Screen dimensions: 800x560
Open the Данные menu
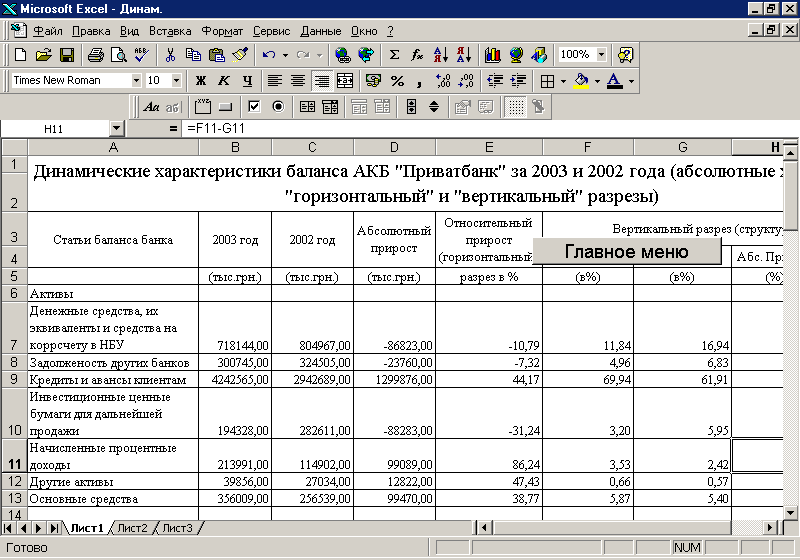click(x=320, y=31)
